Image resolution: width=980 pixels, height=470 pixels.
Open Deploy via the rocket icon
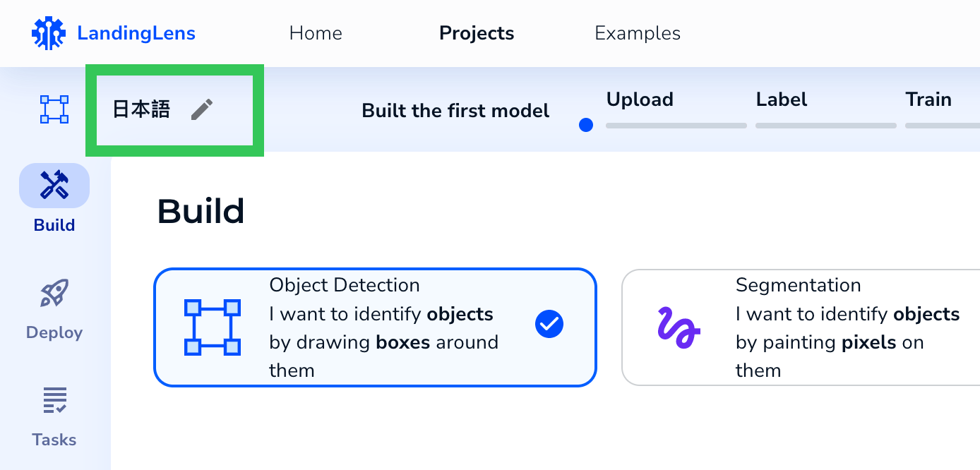(x=54, y=294)
